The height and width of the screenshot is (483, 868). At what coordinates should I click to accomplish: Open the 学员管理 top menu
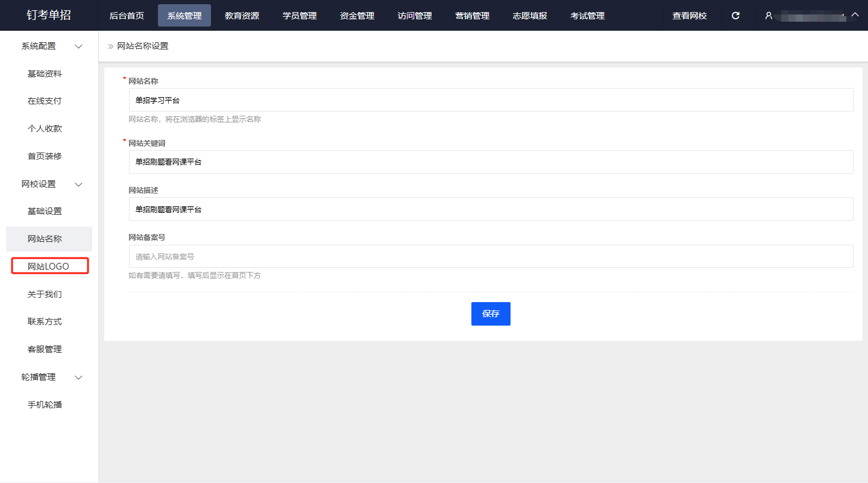pyautogui.click(x=300, y=16)
